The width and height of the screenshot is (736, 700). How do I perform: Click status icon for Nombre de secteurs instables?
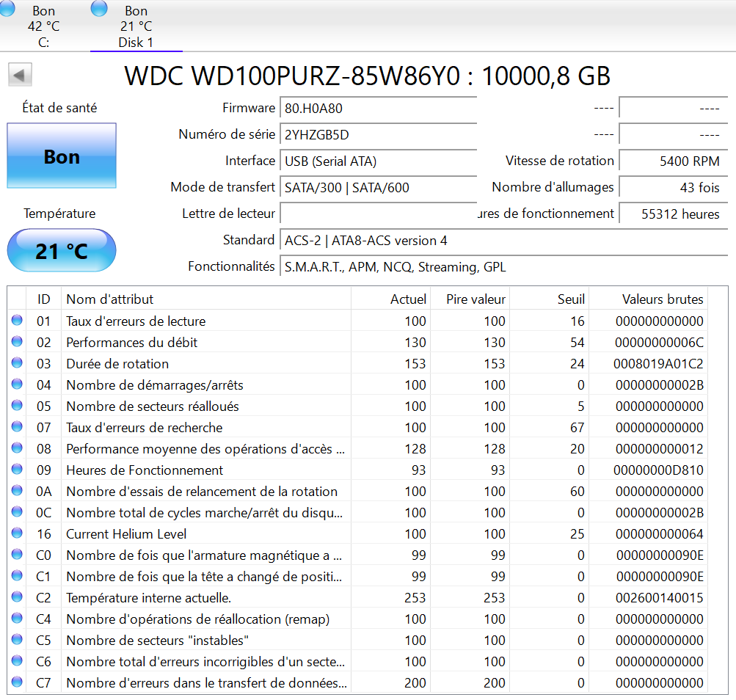click(17, 639)
